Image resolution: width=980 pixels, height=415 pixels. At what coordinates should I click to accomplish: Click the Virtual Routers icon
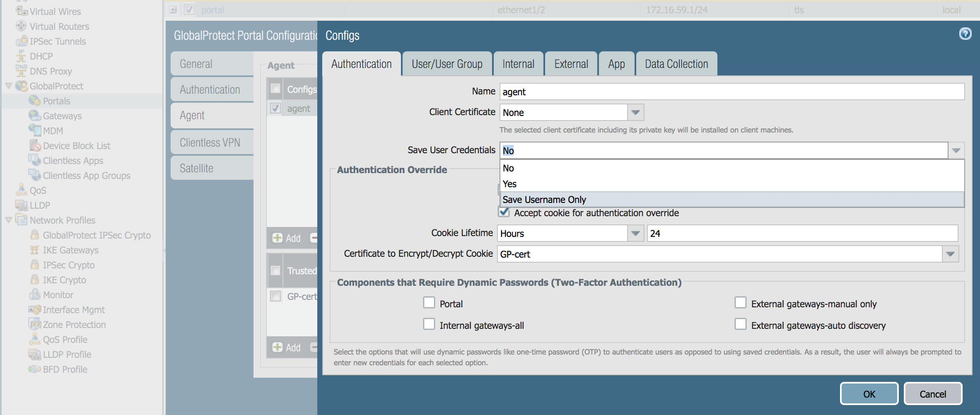(x=21, y=26)
